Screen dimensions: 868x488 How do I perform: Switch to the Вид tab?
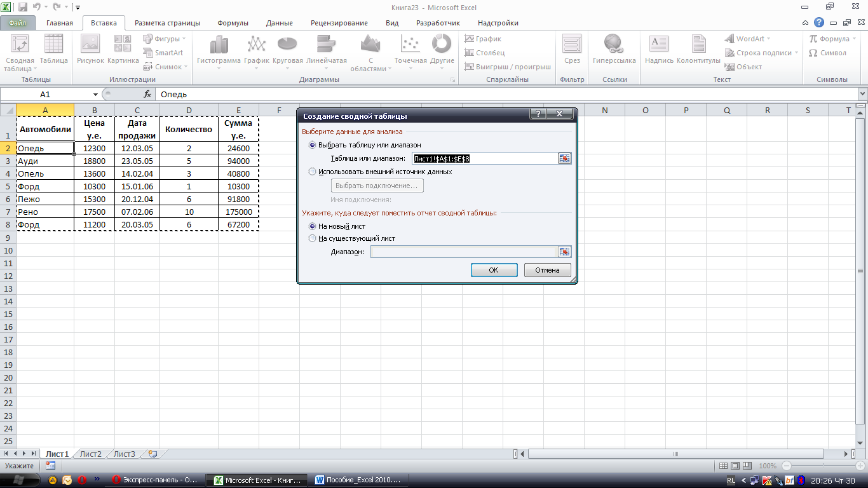[392, 23]
